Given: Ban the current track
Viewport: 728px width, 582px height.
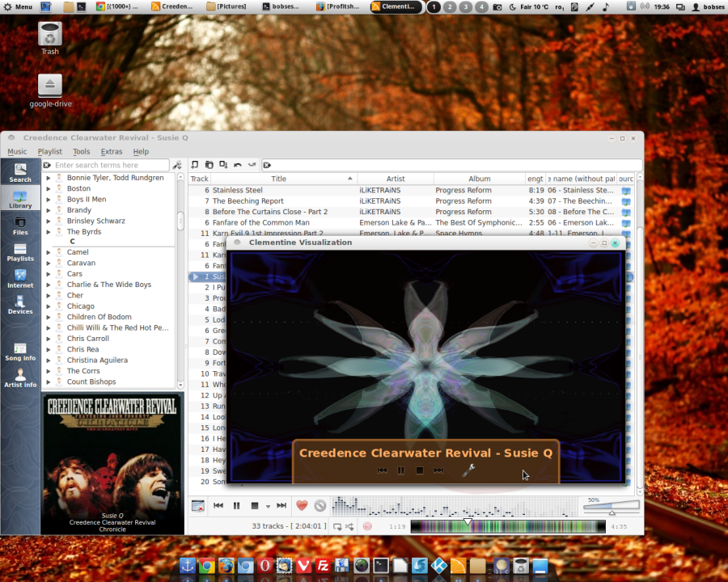Looking at the screenshot, I should pos(320,505).
